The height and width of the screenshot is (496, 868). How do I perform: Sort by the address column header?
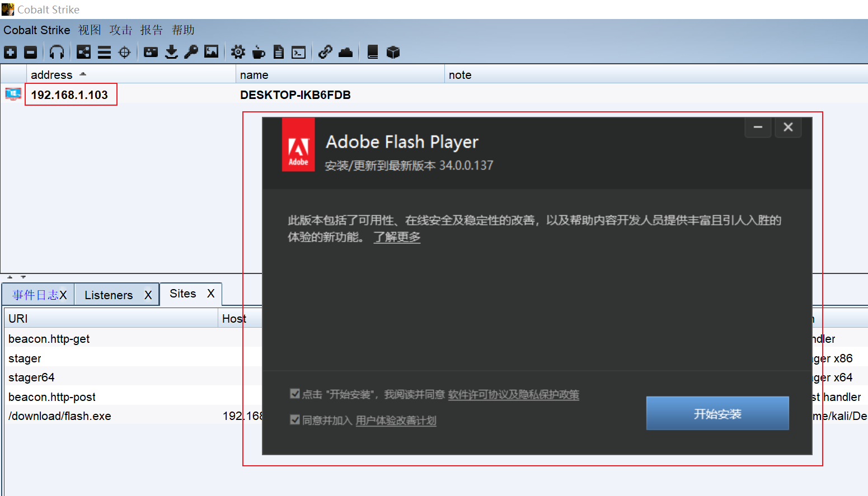click(131, 74)
